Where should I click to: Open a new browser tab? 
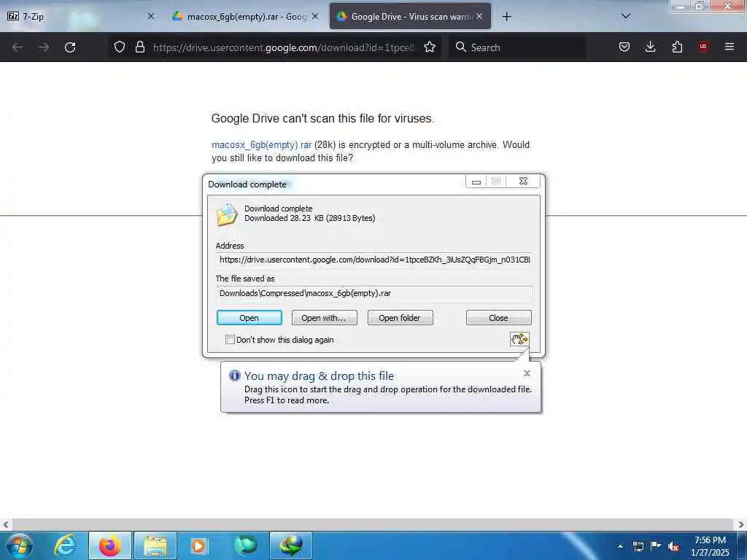coord(506,17)
